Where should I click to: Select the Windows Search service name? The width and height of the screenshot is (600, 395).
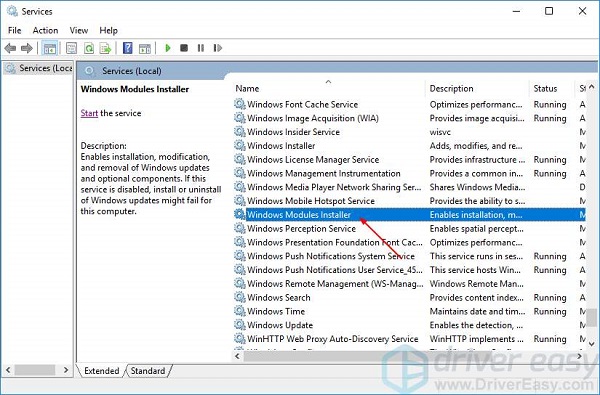(x=279, y=297)
